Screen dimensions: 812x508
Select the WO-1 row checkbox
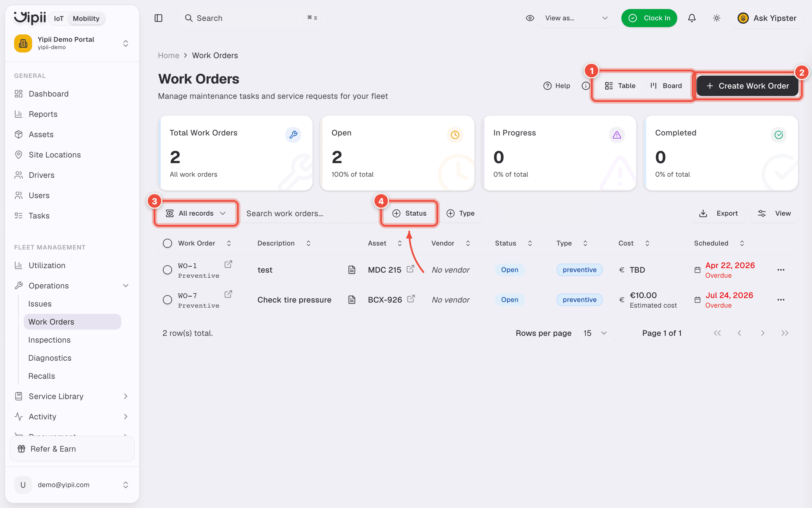click(167, 270)
